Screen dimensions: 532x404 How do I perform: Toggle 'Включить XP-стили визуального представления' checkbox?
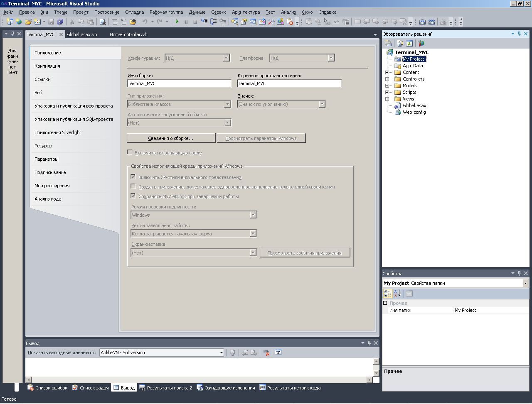(133, 177)
